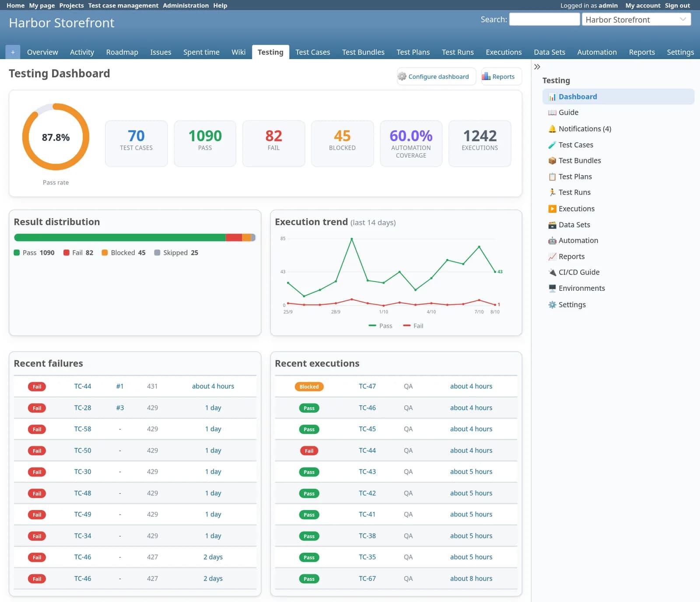Click the Test Cases test tube icon

tap(552, 145)
